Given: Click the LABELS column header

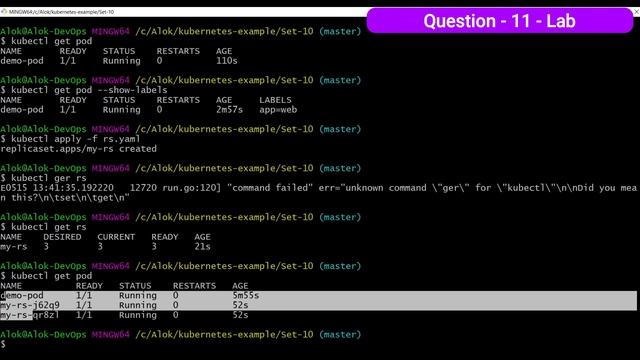Looking at the screenshot, I should (x=275, y=100).
